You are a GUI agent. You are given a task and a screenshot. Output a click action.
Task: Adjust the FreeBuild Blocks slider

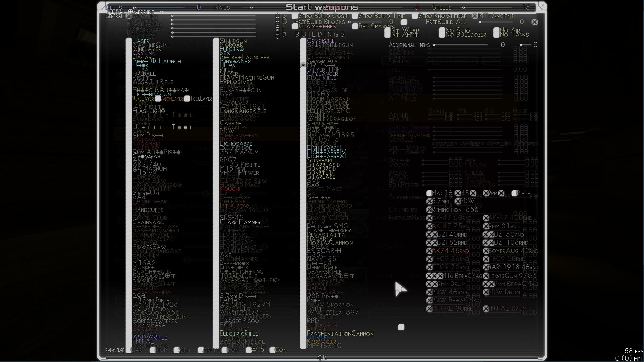(366, 22)
